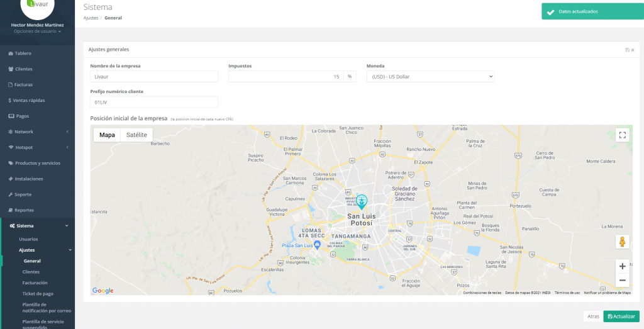
Task: Click the Network icon in sidebar
Action: pyautogui.click(x=11, y=132)
